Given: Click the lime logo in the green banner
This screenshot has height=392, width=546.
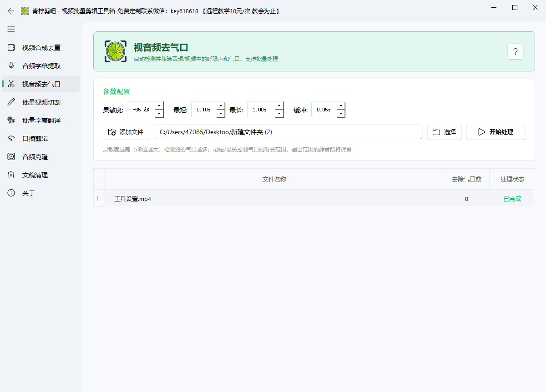Looking at the screenshot, I should tap(116, 51).
